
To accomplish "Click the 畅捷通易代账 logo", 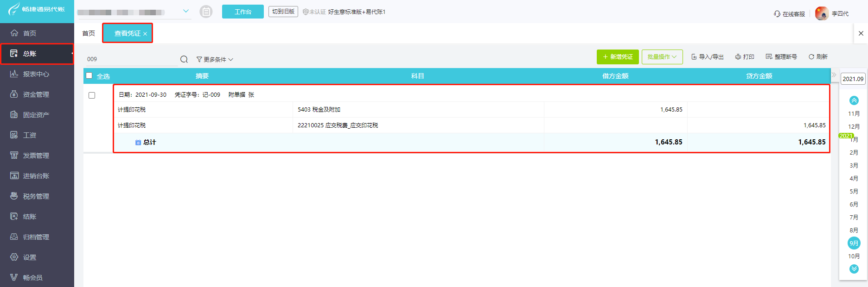I will point(37,9).
